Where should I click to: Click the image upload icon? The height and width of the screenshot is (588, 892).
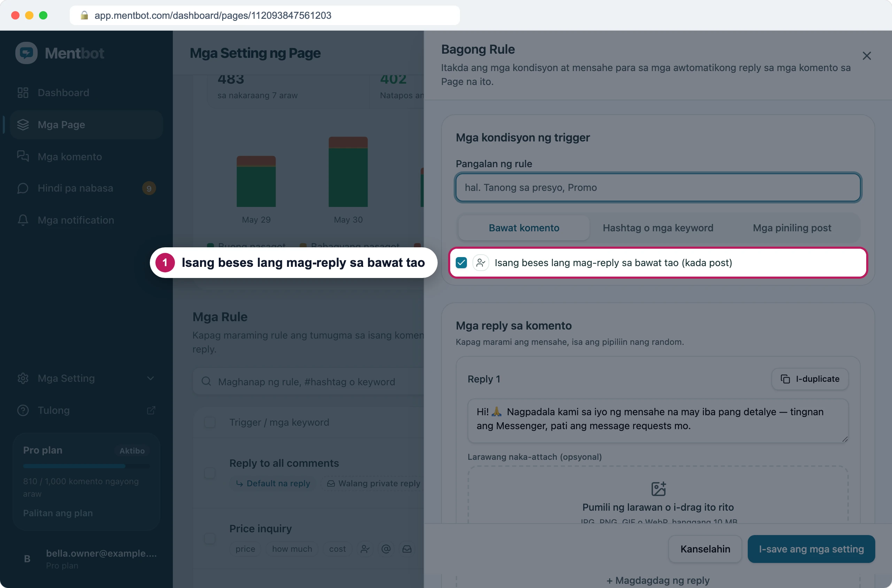tap(658, 489)
